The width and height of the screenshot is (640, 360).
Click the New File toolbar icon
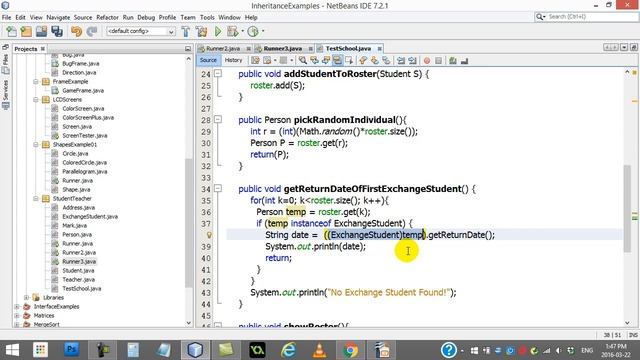[x=11, y=31]
